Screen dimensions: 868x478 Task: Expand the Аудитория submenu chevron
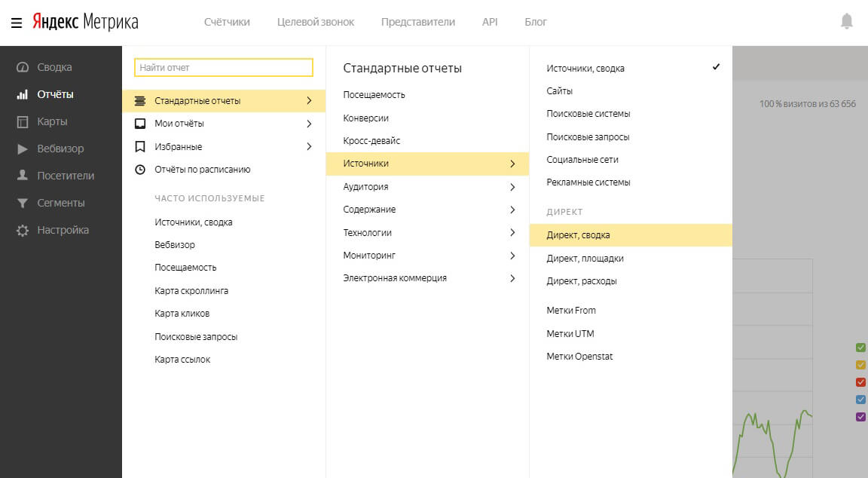point(512,187)
